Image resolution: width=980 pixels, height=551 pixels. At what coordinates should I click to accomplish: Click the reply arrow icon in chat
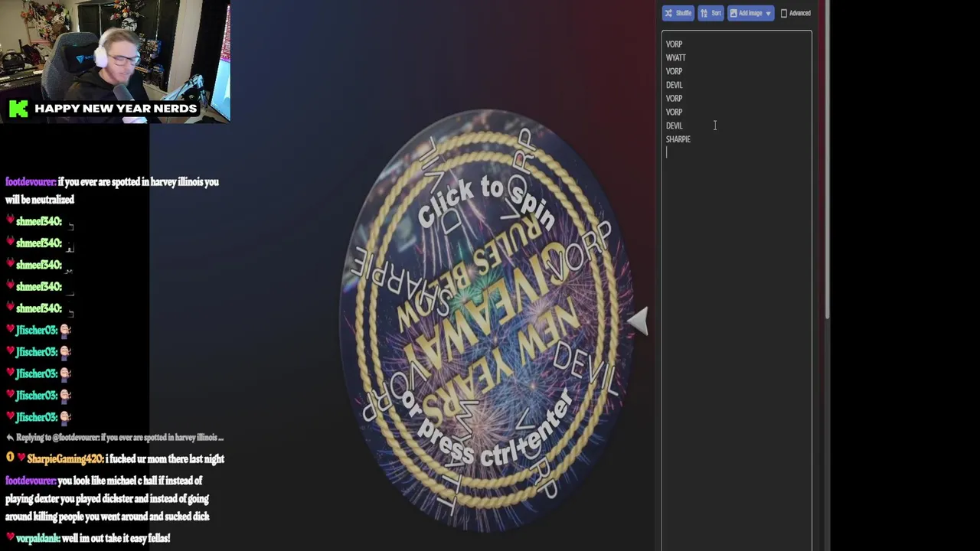pos(9,438)
